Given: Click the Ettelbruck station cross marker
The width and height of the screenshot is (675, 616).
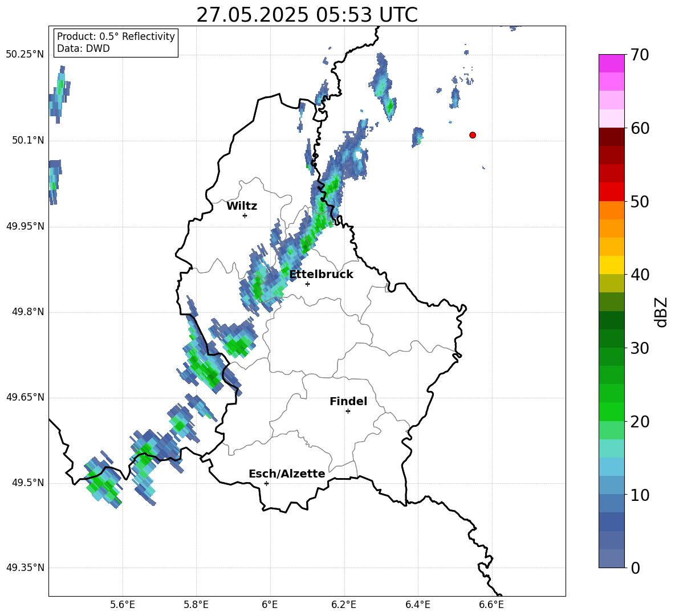Looking at the screenshot, I should click(307, 284).
